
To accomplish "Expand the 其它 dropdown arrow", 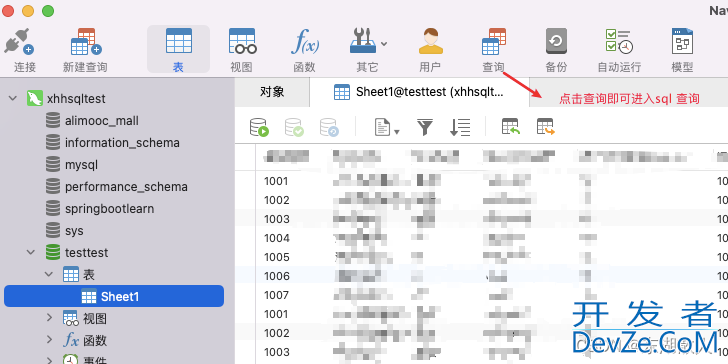I will click(x=384, y=44).
